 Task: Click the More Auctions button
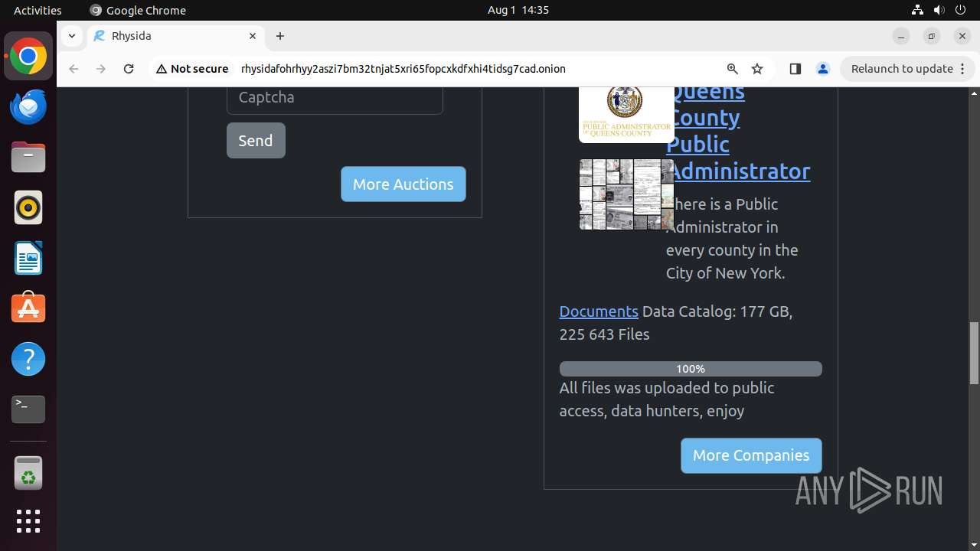[403, 184]
